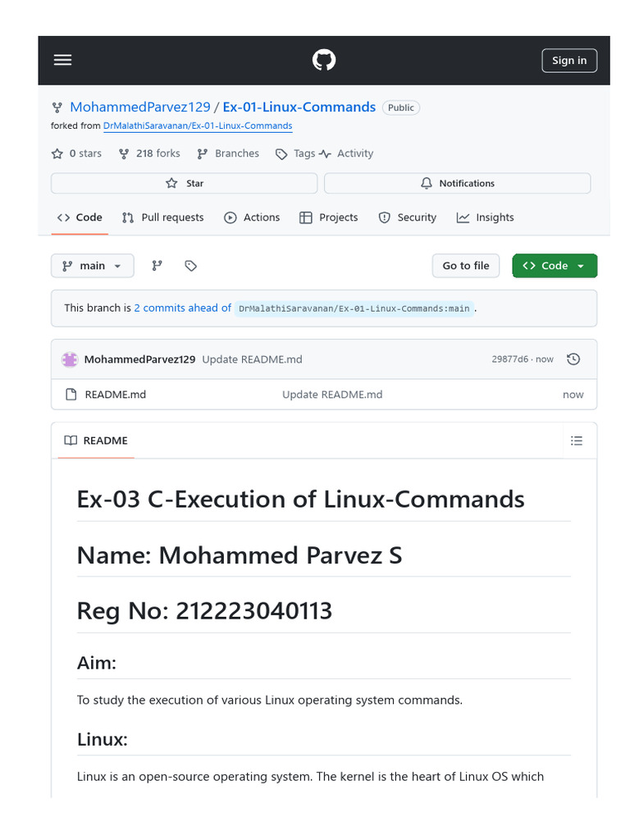This screenshot has width=630, height=840.
Task: Open the main branch selector dropdown
Action: [x=92, y=266]
